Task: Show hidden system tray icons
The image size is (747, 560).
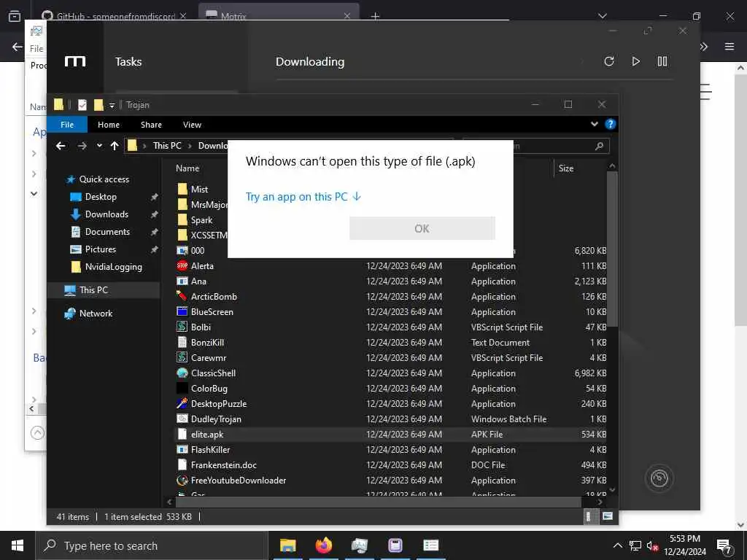Action: pos(617,545)
